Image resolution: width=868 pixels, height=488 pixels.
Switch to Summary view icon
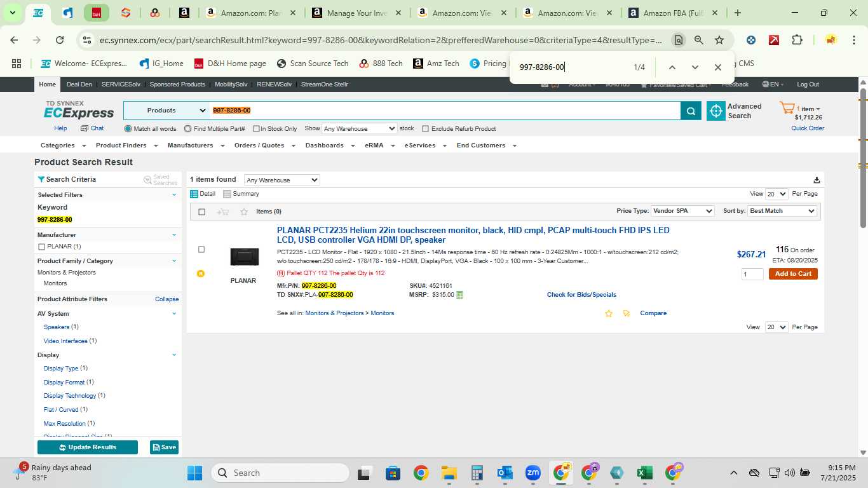click(227, 194)
